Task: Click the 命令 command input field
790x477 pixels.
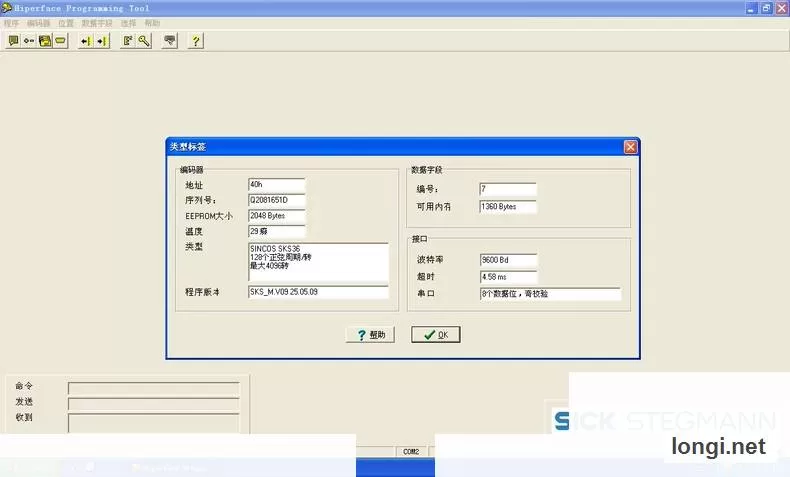Action: click(x=154, y=388)
